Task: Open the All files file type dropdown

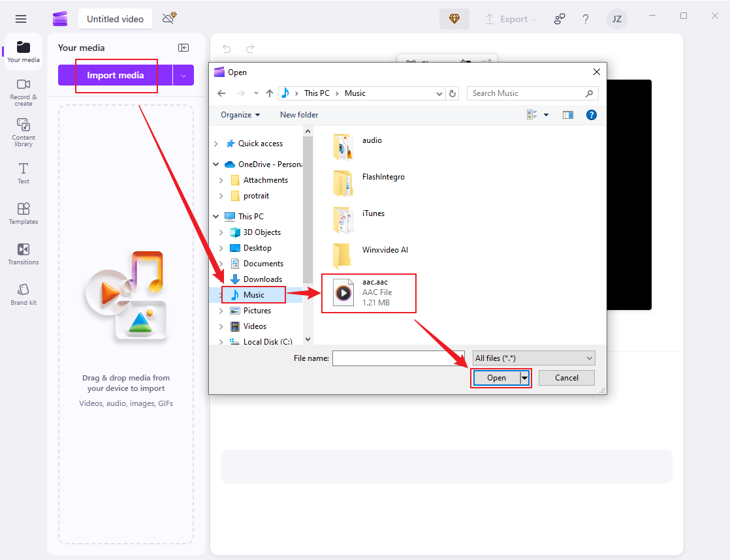Action: point(533,358)
